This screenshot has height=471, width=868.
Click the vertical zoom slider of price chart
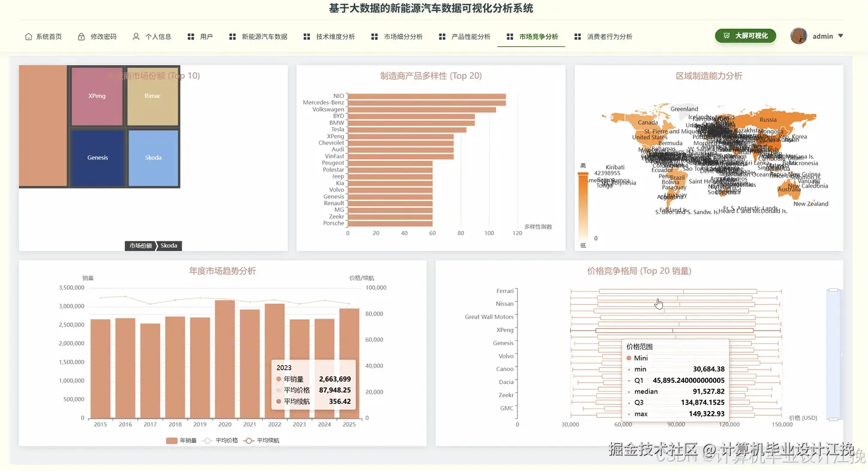click(x=833, y=354)
